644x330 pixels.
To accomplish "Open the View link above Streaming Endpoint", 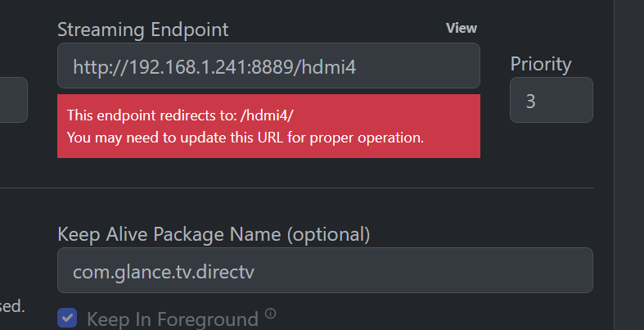I will click(461, 28).
